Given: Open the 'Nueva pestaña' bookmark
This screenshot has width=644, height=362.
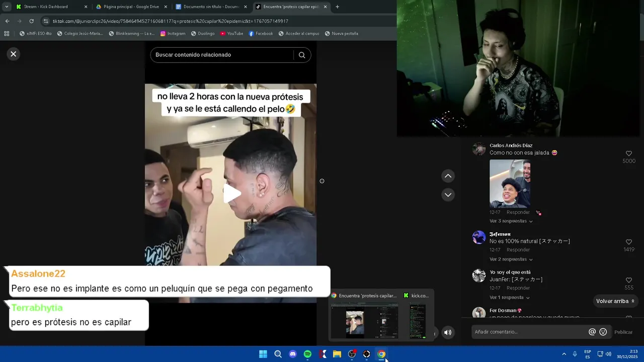Looking at the screenshot, I should tap(341, 34).
